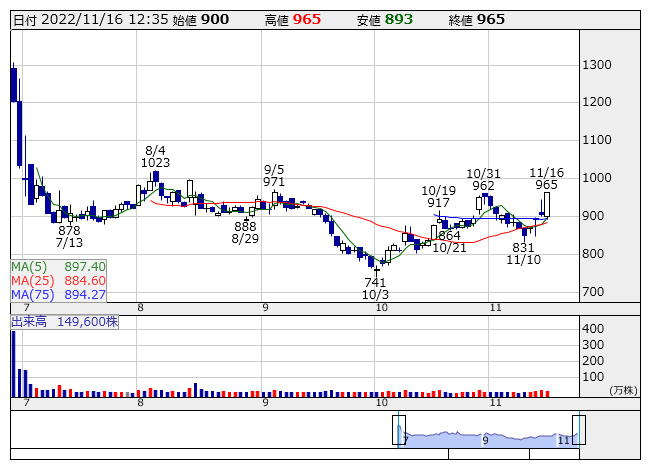Click the 10/31 peak label 962
The height and width of the screenshot is (470, 653).
coord(483,185)
